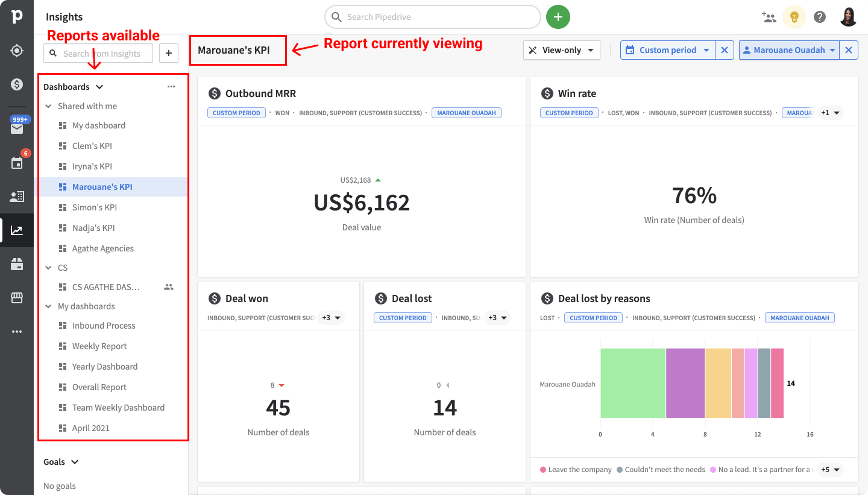The height and width of the screenshot is (495, 868).
Task: Open the Marouane Ouadah user dropdown
Action: pos(790,50)
